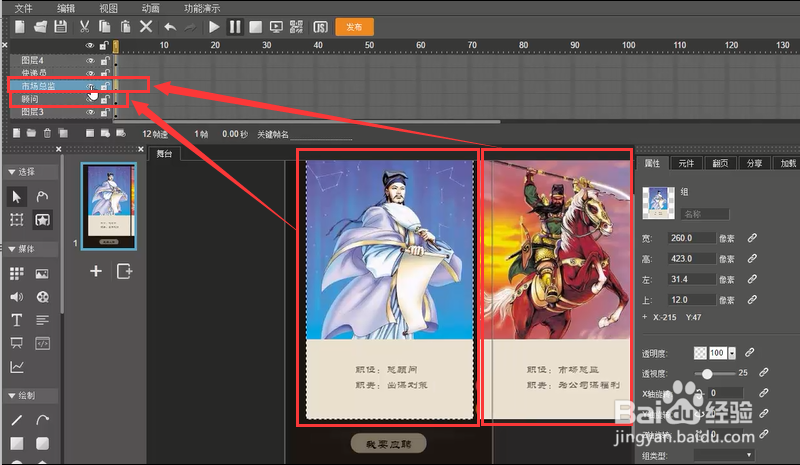Viewport: 800px width, 465px height.
Task: Toggle lock on 图层4 layer
Action: click(105, 61)
